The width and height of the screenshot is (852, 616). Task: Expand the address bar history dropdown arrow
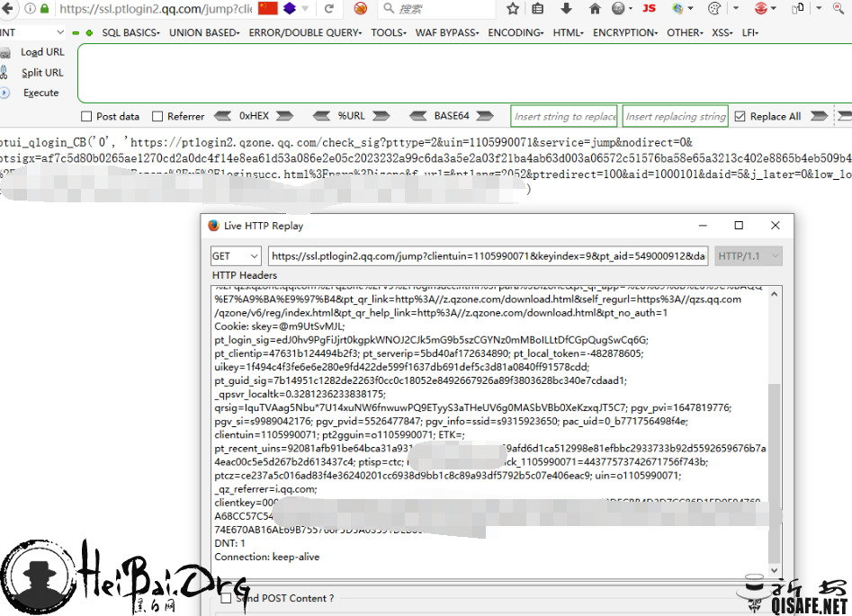point(305,9)
